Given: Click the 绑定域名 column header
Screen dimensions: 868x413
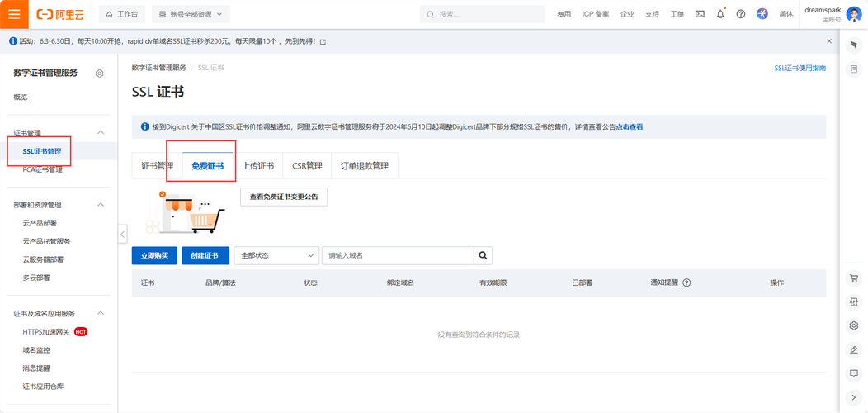Looking at the screenshot, I should click(x=401, y=282).
